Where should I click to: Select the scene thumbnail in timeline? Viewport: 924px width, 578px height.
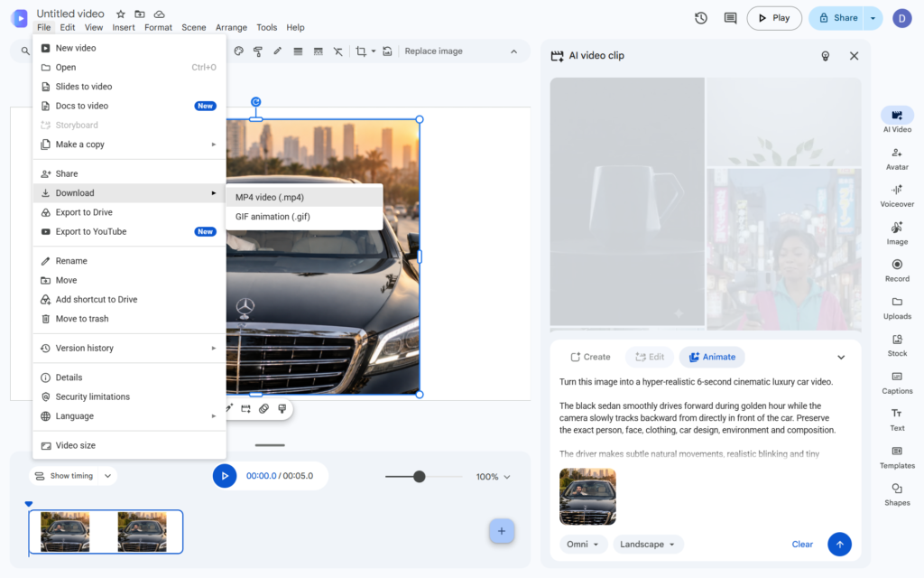pyautogui.click(x=106, y=532)
